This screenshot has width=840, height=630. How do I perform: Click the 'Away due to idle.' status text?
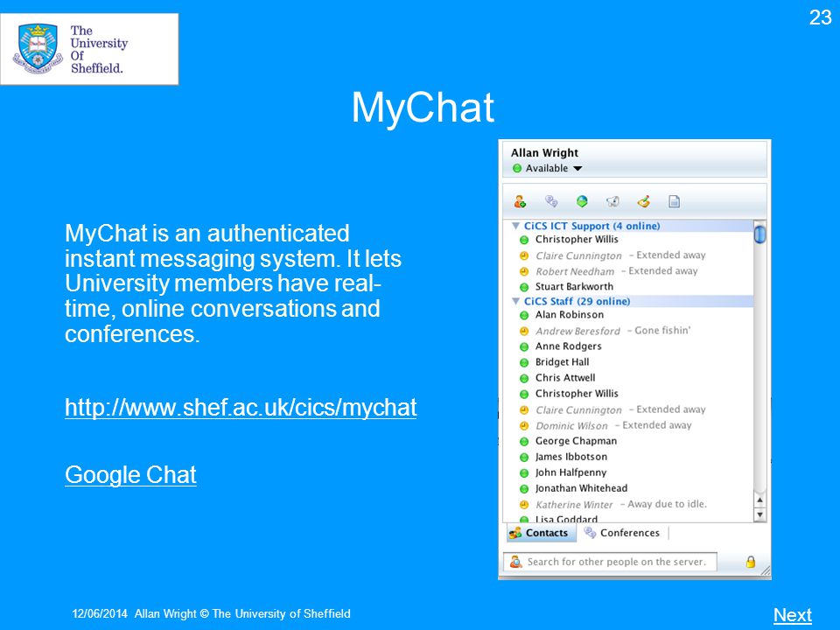667,504
